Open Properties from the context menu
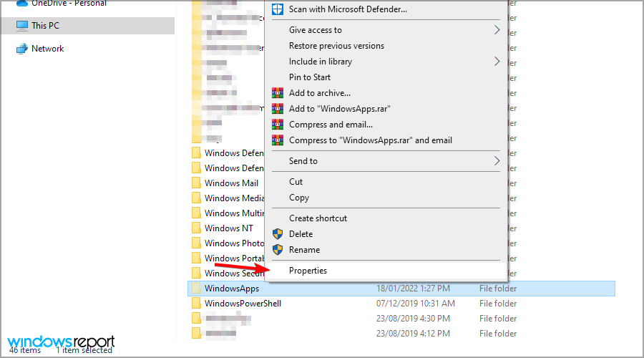Screen dimensions: 644x358 pyautogui.click(x=308, y=271)
